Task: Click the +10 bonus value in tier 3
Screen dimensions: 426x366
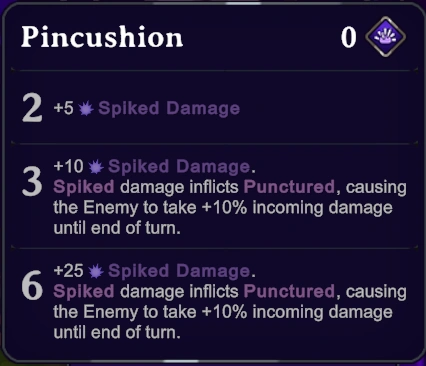Action: [68, 166]
